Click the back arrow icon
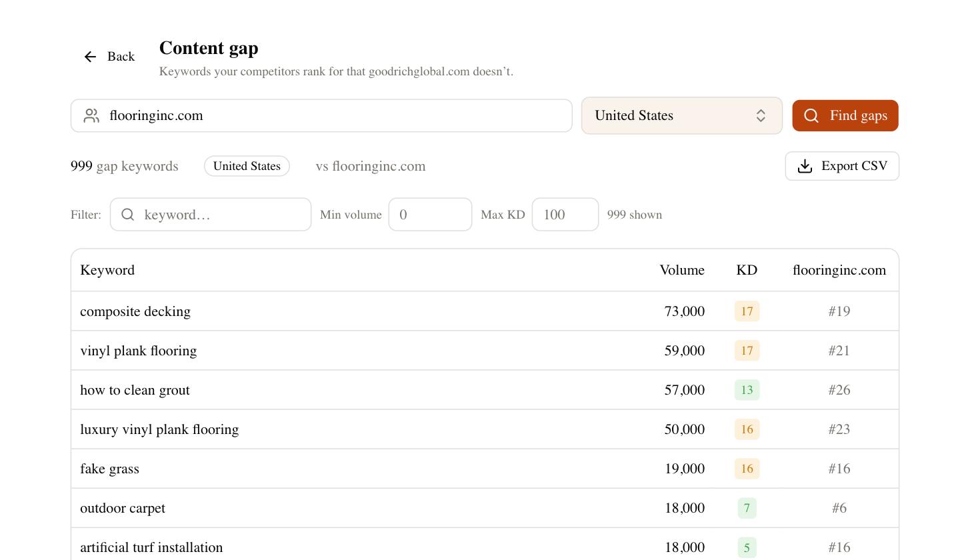This screenshot has width=970, height=560. (x=91, y=57)
